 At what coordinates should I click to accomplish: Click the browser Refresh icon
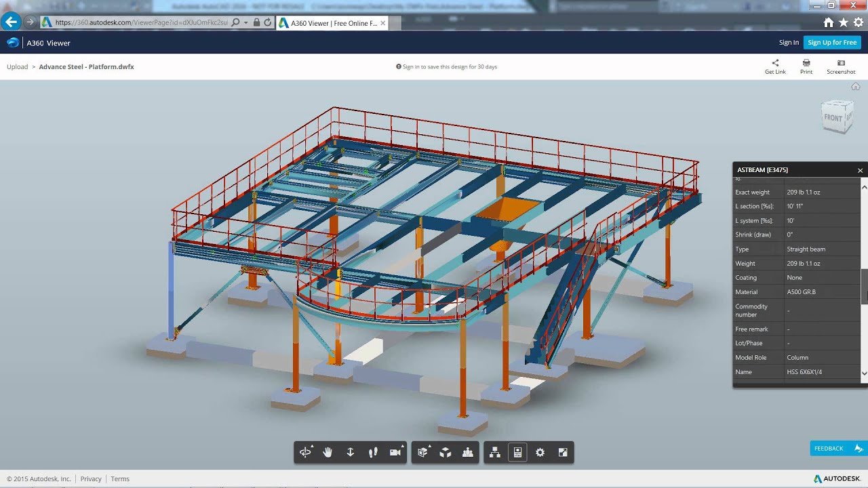(x=269, y=22)
